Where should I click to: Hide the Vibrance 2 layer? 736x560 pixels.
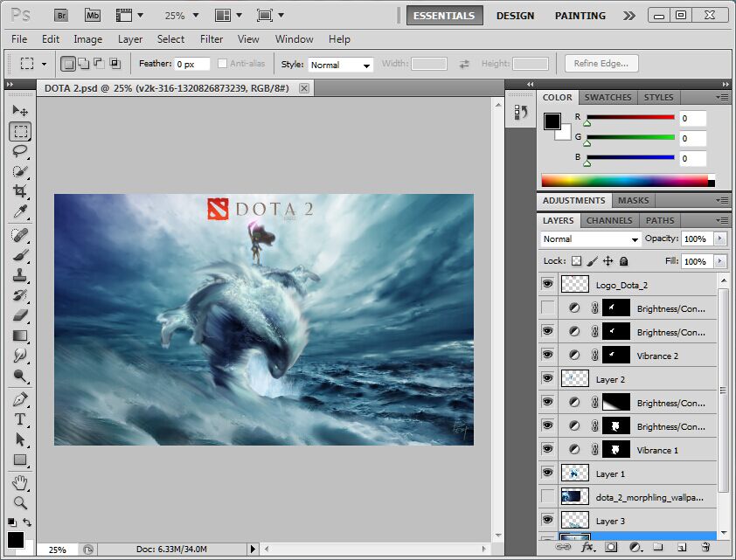click(x=547, y=355)
